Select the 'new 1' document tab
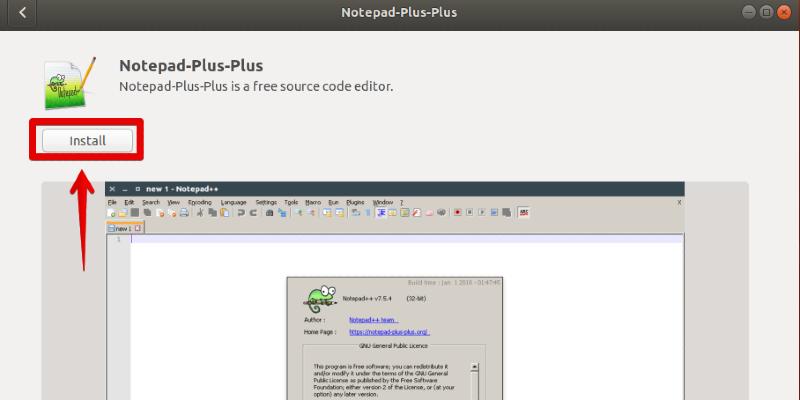Image resolution: width=800 pixels, height=400 pixels. [119, 228]
